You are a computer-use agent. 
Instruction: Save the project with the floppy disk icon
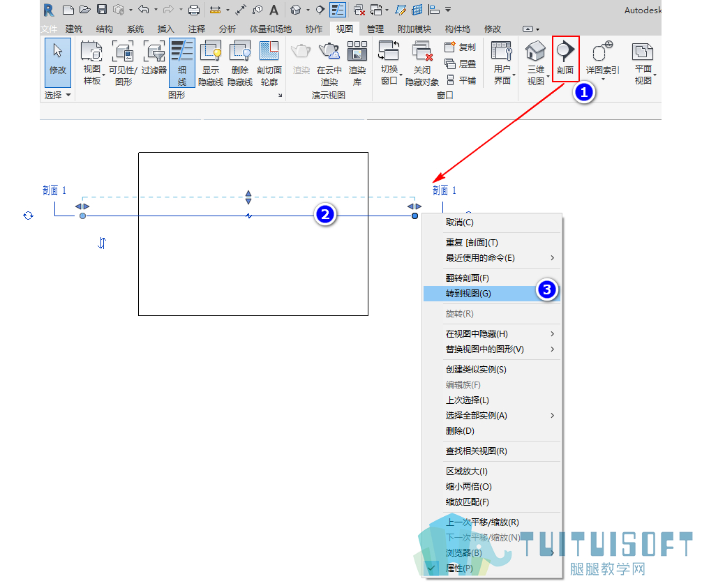102,10
